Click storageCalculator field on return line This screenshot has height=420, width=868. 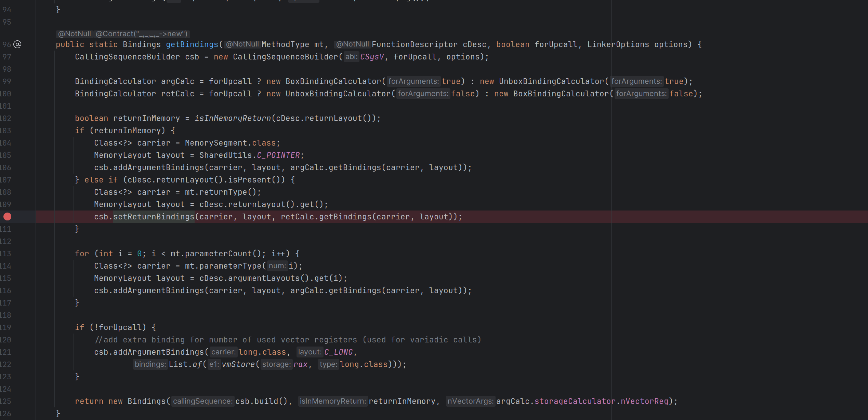click(x=575, y=401)
